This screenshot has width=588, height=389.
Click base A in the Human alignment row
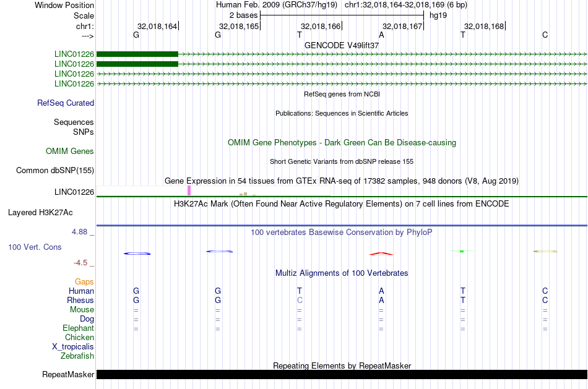[x=381, y=291]
